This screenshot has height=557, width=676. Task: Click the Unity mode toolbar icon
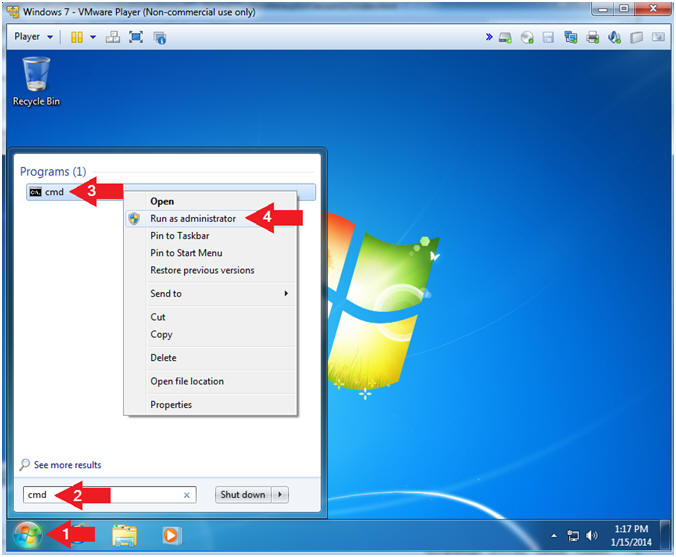tap(160, 38)
